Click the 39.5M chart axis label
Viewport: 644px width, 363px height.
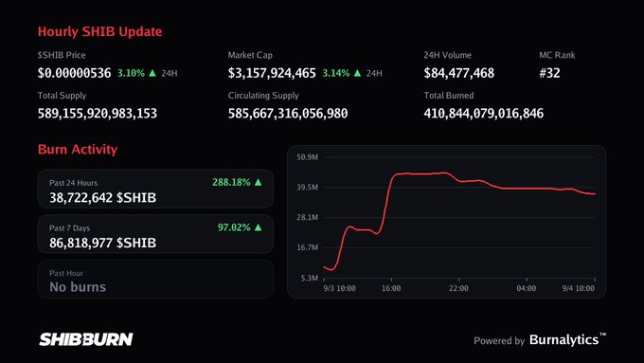[x=307, y=187]
